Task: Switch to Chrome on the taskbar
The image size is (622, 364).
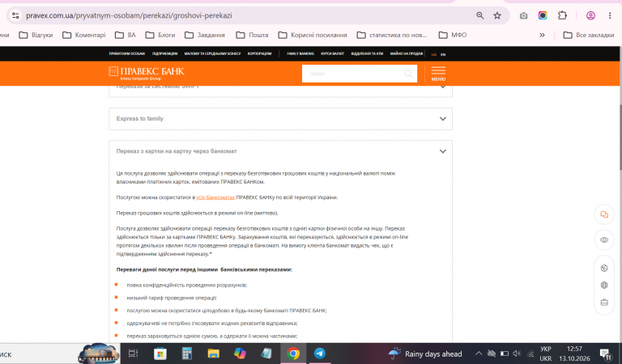Action: [x=293, y=353]
